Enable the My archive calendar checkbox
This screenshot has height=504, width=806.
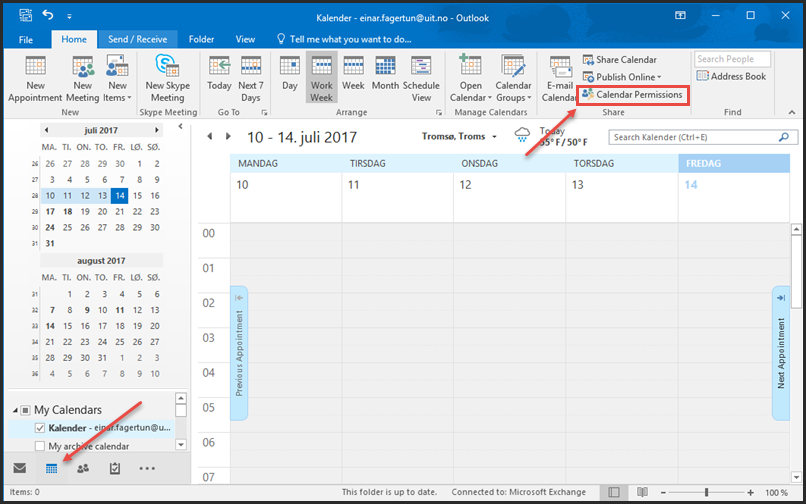click(x=40, y=446)
